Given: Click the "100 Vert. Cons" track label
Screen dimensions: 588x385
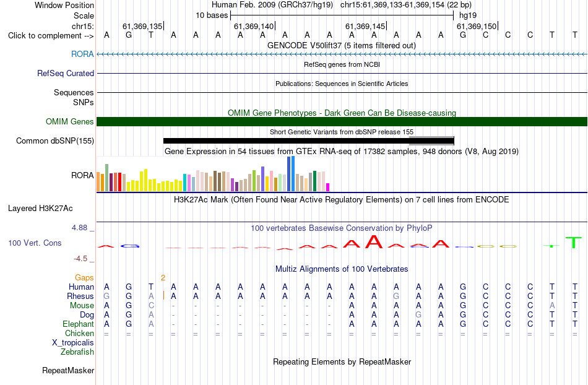Looking at the screenshot, I should [x=35, y=243].
